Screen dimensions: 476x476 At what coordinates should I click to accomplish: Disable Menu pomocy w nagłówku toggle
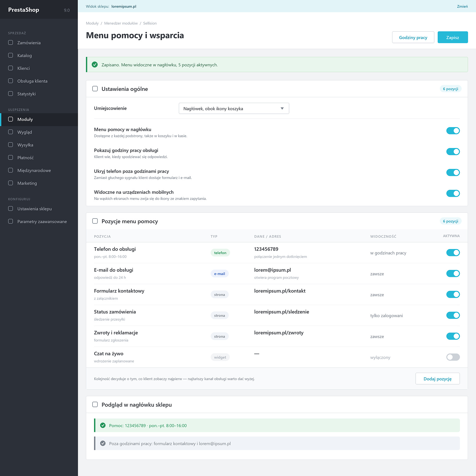(x=453, y=131)
